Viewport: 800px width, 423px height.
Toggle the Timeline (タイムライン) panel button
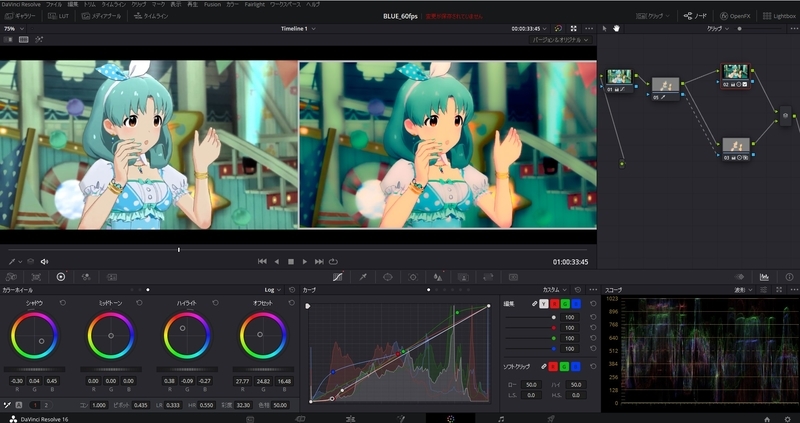(x=151, y=16)
